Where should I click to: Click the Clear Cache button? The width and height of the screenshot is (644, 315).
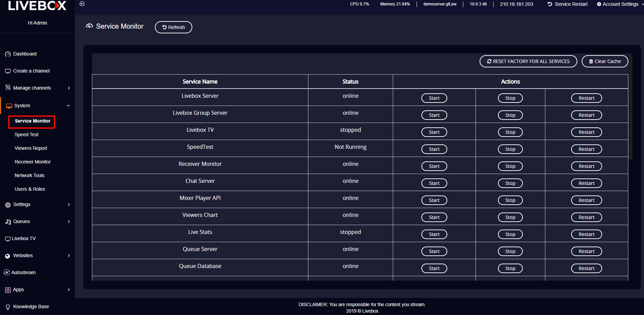(x=605, y=61)
